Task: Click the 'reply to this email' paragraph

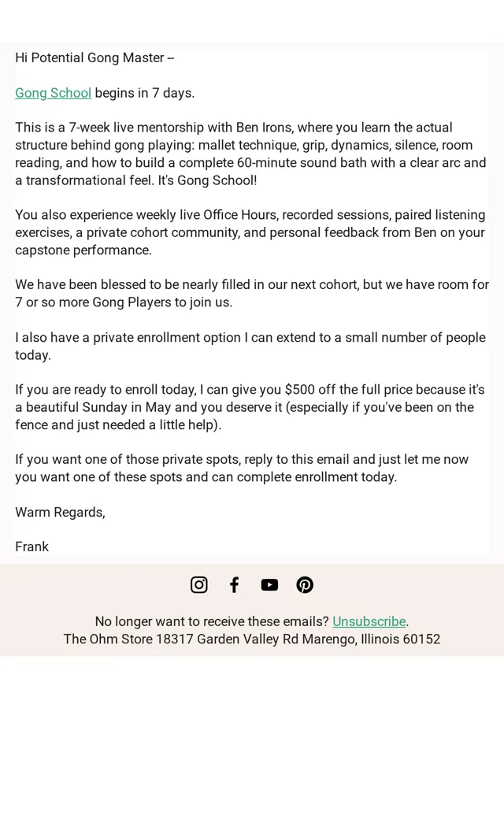Action: [242, 468]
